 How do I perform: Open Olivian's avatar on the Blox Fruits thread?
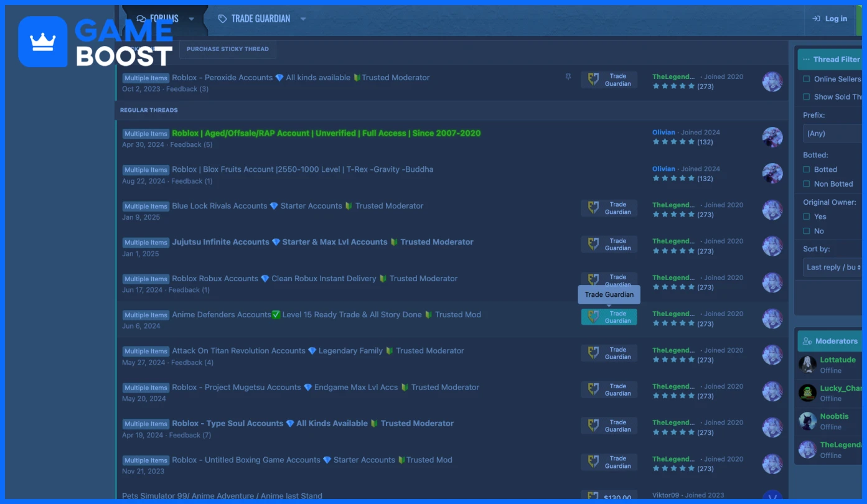(x=772, y=173)
